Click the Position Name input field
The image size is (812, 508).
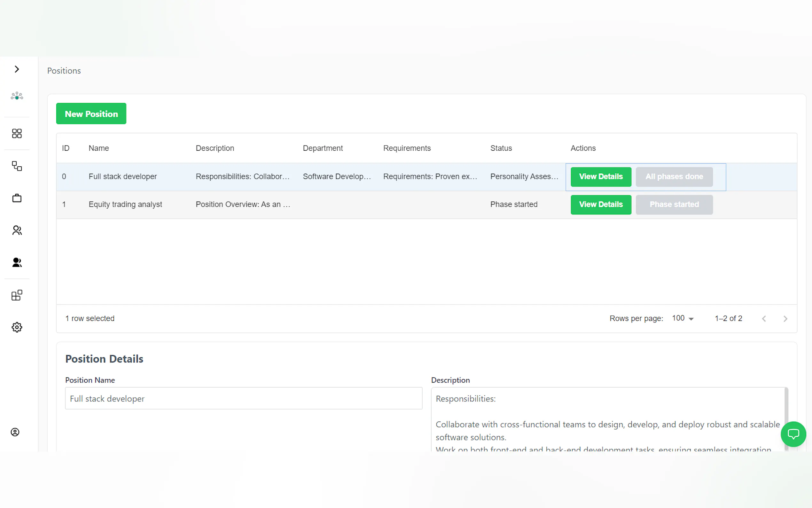tap(243, 399)
